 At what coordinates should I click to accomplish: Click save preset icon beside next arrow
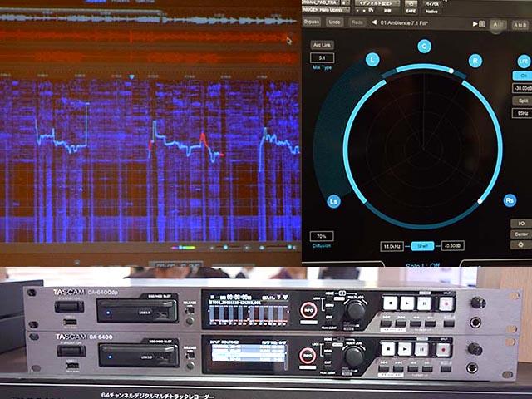[481, 24]
